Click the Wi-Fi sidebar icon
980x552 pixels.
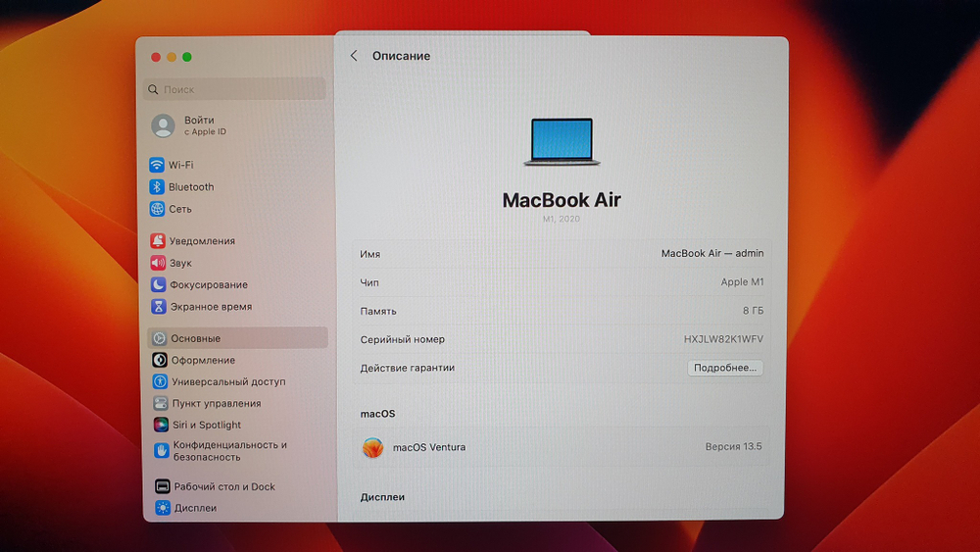[156, 165]
